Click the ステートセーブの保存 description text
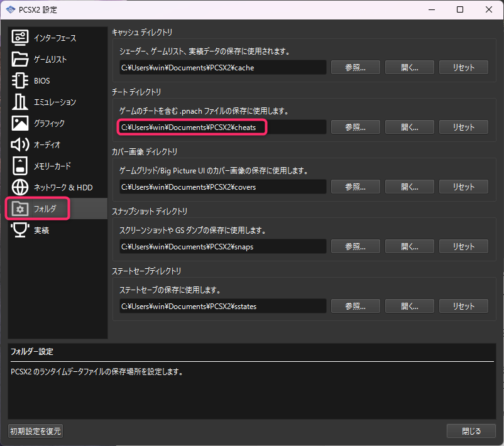This screenshot has height=446, width=504. pos(170,290)
